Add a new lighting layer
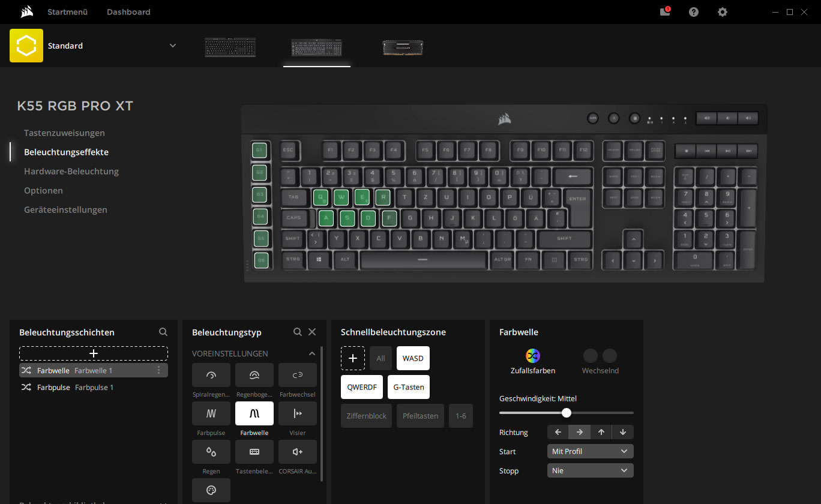 pyautogui.click(x=94, y=353)
